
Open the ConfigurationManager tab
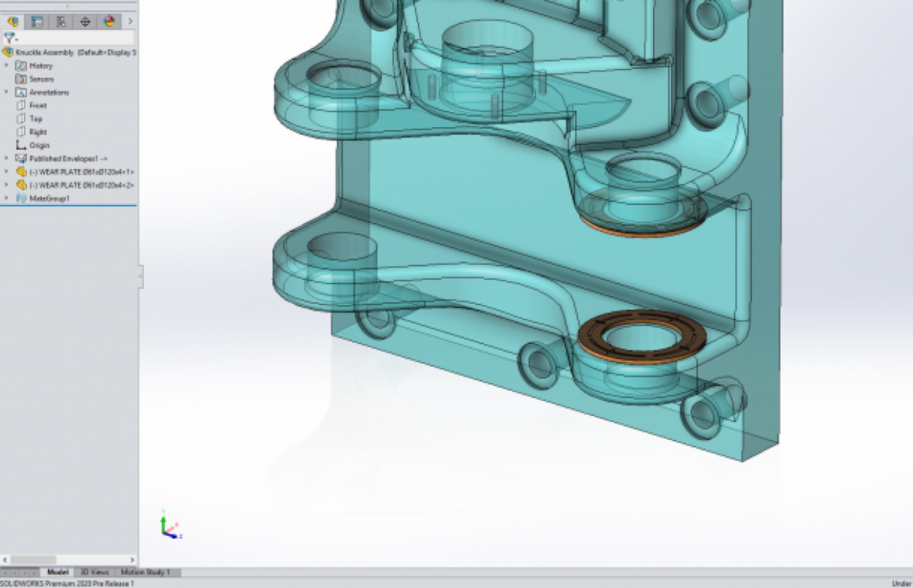click(61, 22)
